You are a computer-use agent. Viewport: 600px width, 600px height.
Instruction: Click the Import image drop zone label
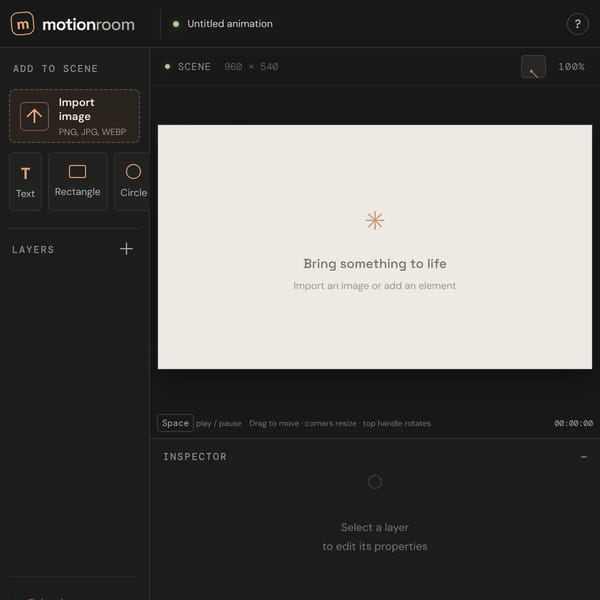coord(77,109)
